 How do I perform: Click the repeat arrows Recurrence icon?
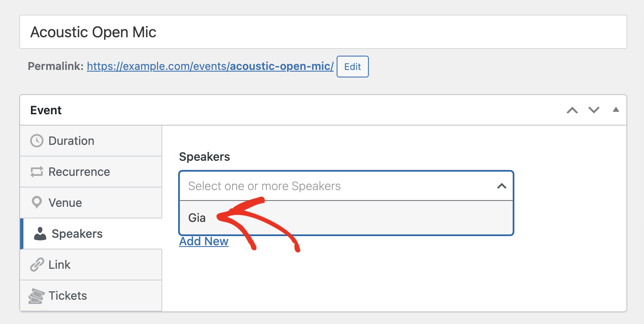click(x=37, y=172)
